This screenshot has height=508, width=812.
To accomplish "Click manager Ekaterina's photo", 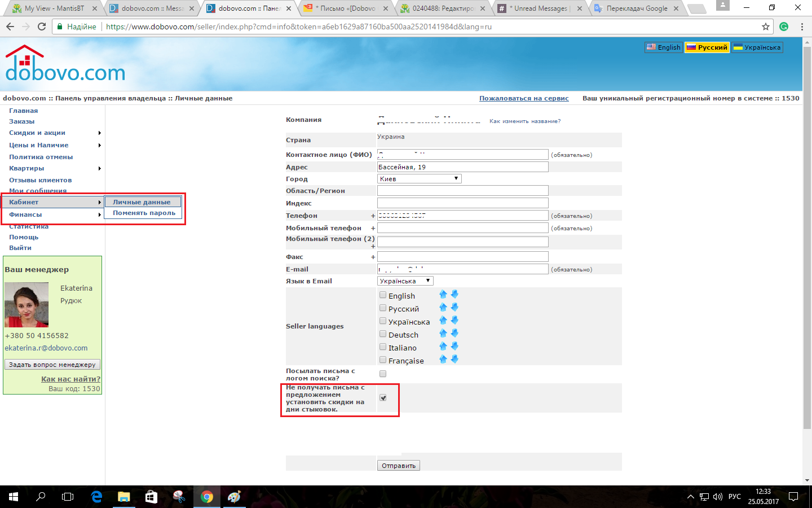I will (x=27, y=305).
